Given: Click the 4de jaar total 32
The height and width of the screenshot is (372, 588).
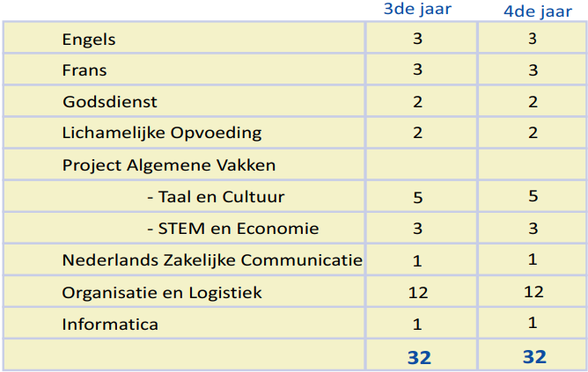Looking at the screenshot, I should pos(534,357).
